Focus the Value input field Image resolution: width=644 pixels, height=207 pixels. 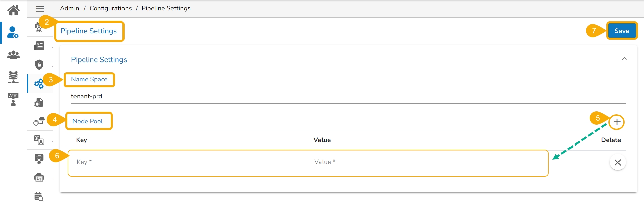click(430, 162)
